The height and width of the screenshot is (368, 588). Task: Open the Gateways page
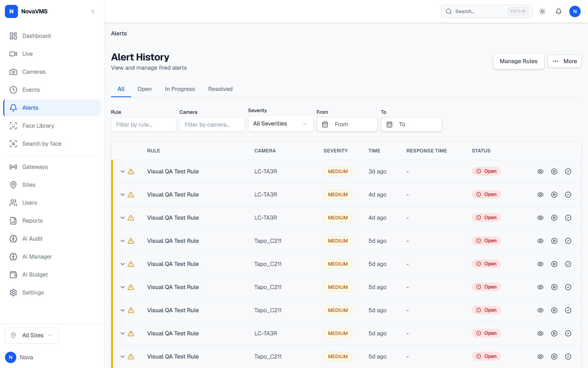point(52,167)
